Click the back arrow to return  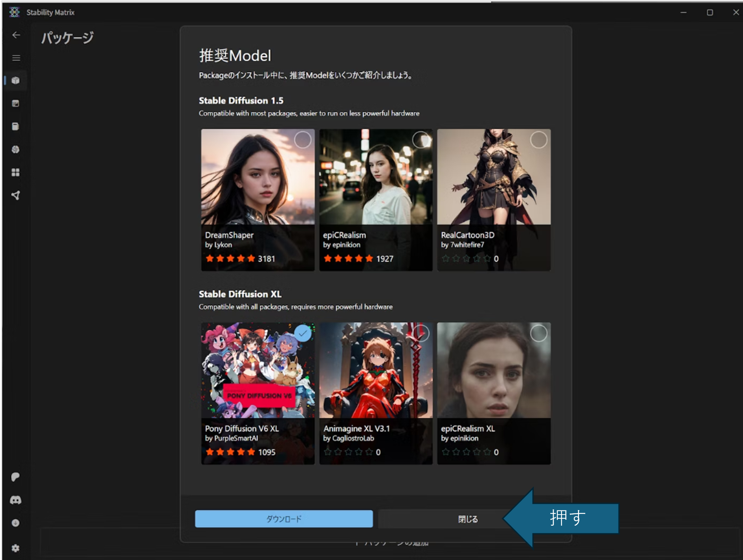pos(16,35)
